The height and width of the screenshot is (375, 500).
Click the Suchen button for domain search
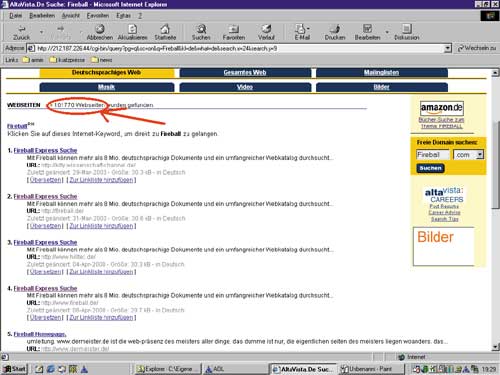(430, 168)
